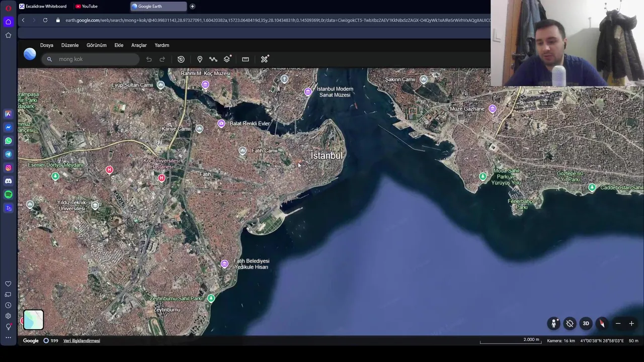Select Moda Sahil Parkı marker
Screen dimensions: 644x362
click(483, 177)
